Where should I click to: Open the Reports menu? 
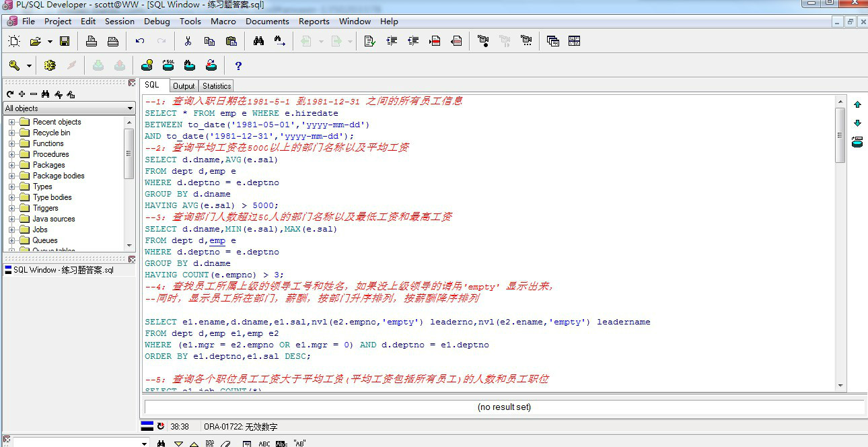point(314,21)
